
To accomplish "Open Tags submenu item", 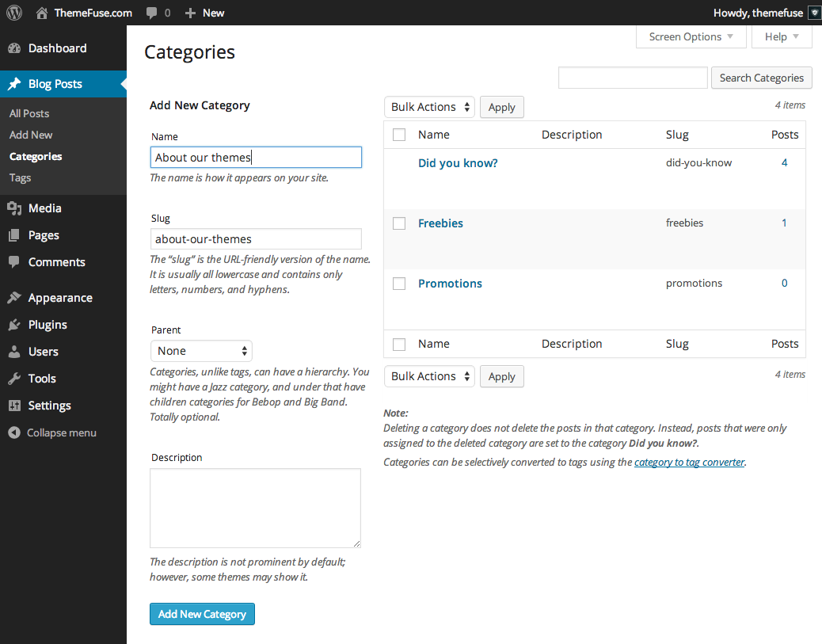I will point(20,177).
